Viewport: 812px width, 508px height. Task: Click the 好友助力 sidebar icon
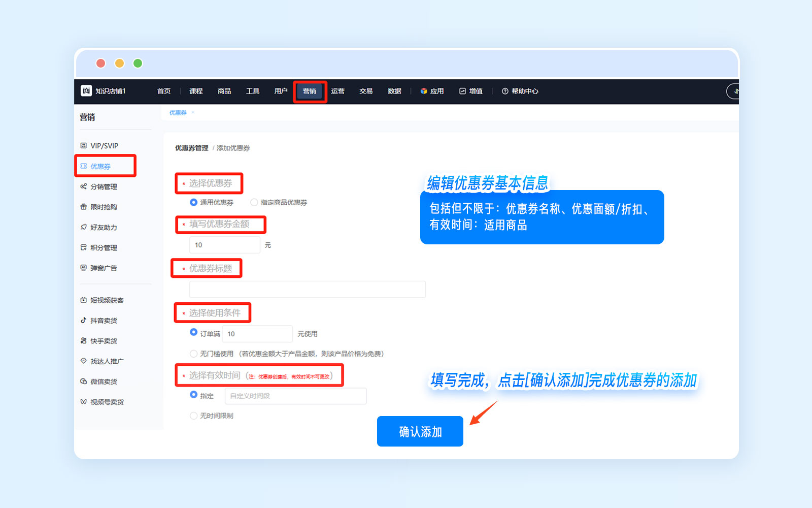(84, 227)
